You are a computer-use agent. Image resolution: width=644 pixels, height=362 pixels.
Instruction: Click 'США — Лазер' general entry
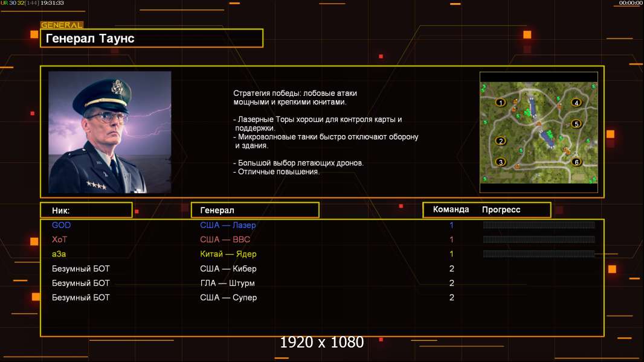coord(228,225)
